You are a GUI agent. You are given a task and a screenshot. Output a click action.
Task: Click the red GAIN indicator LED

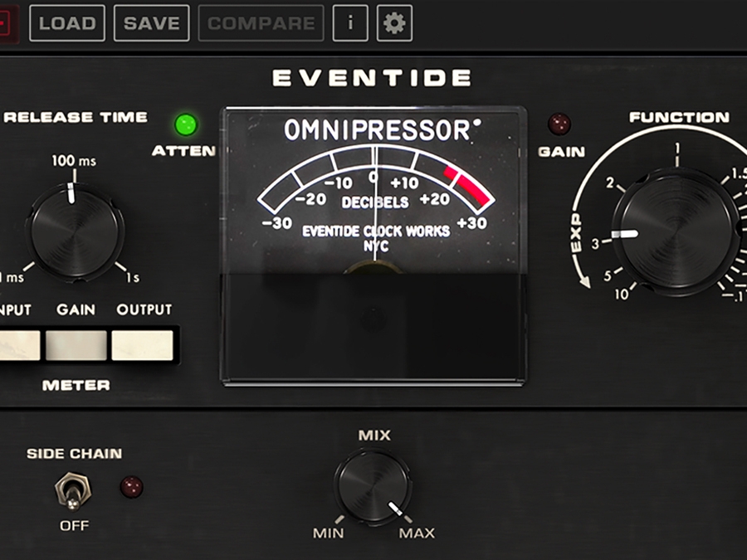click(559, 124)
